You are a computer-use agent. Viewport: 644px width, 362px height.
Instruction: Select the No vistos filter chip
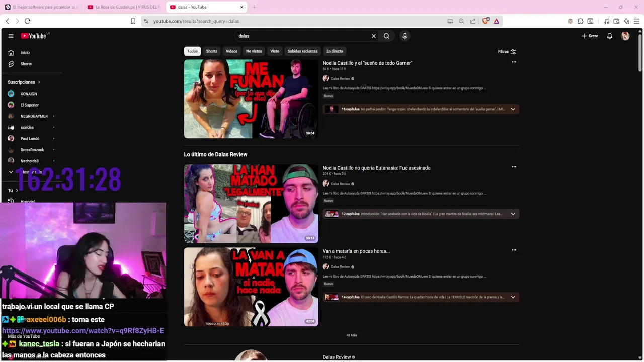254,51
